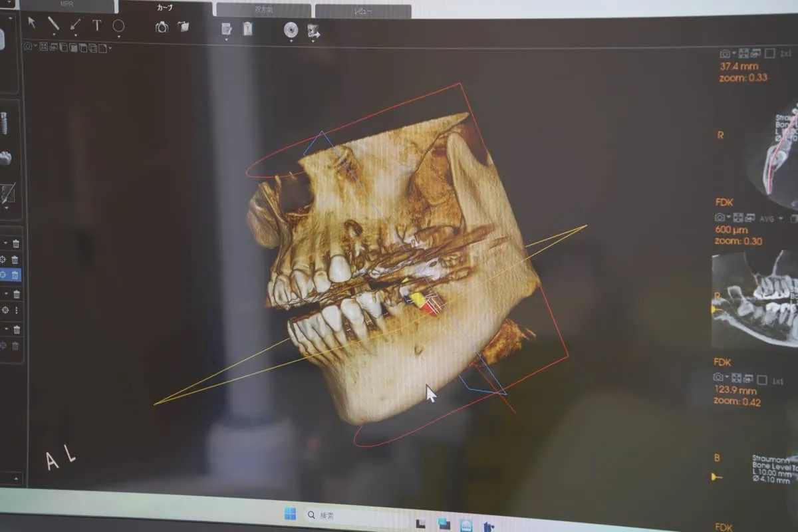This screenshot has width=798, height=532.
Task: Delete the blue highlighted list item via its trash icon
Action: point(15,275)
